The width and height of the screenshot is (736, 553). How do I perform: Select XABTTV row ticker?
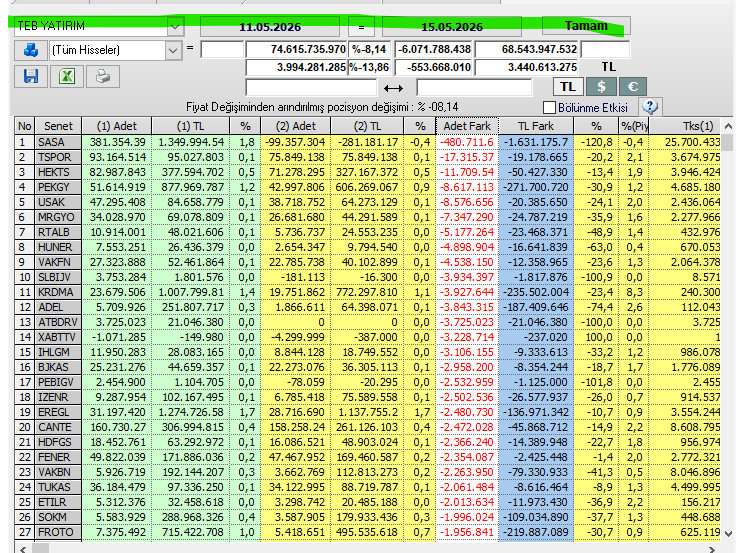[56, 337]
